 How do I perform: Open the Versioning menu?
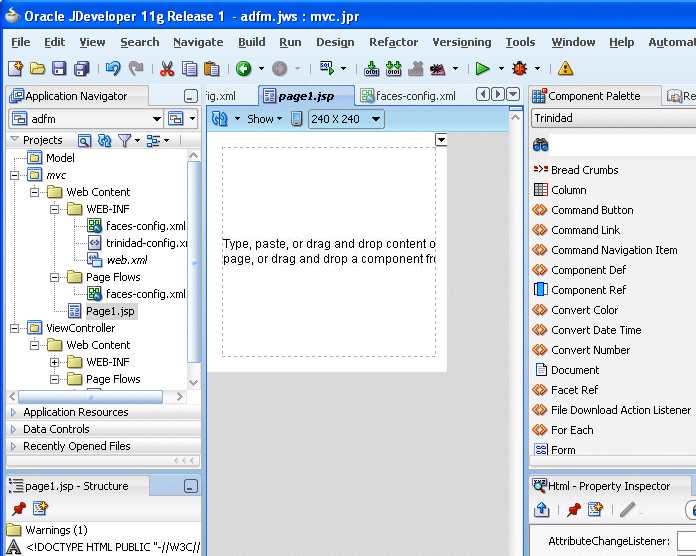(462, 42)
